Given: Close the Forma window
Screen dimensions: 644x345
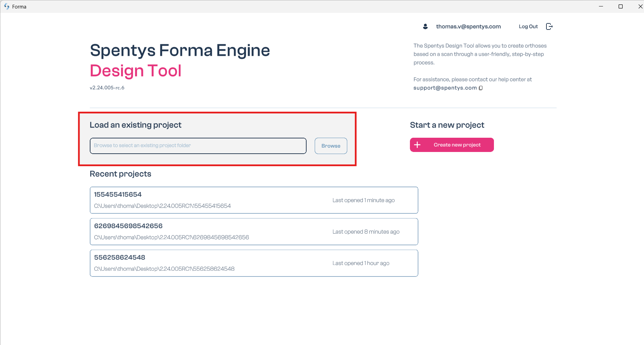Looking at the screenshot, I should [x=640, y=6].
